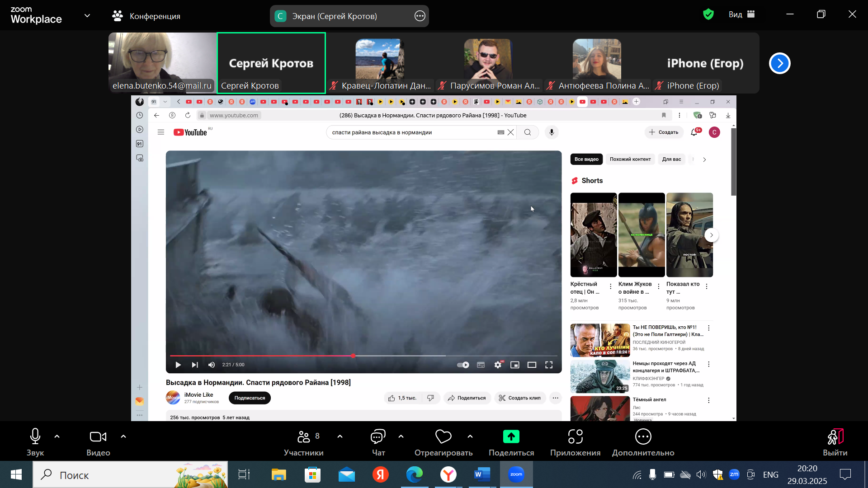Open Microsoft Word from taskbar
This screenshot has width=868, height=488.
pyautogui.click(x=482, y=474)
